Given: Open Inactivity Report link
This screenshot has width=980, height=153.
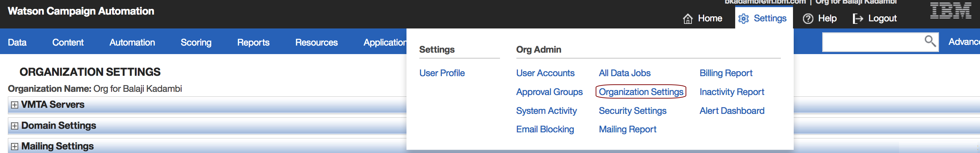Looking at the screenshot, I should [732, 92].
